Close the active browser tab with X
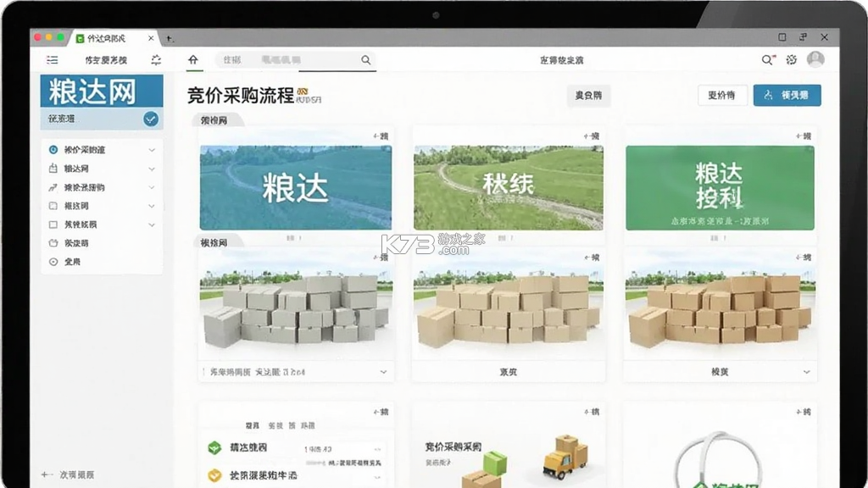This screenshot has width=868, height=488. click(x=151, y=38)
